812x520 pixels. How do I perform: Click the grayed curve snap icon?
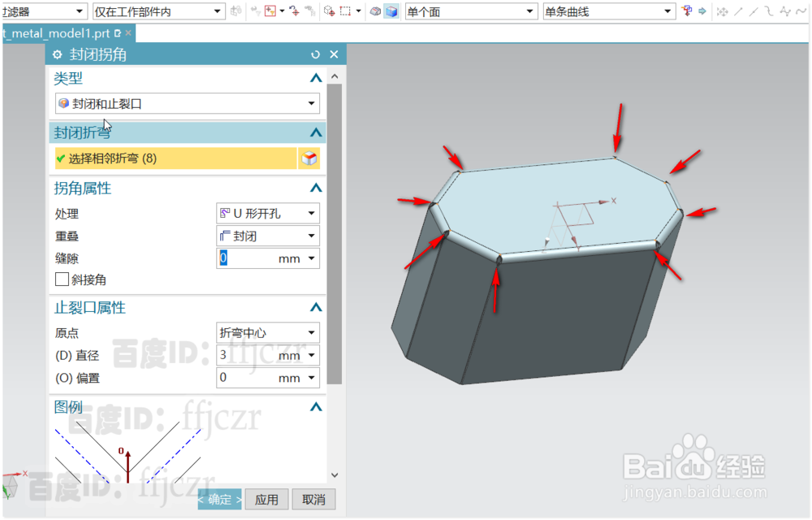770,11
